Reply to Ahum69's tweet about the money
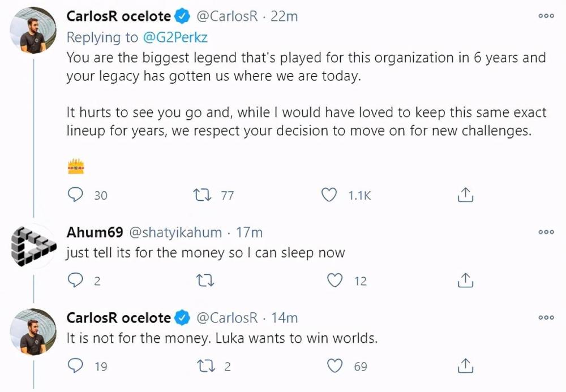Screen dimensions: 566x392 75,280
